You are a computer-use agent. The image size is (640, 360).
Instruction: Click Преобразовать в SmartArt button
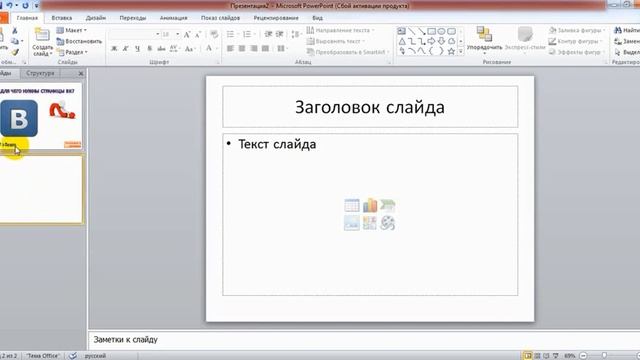pyautogui.click(x=348, y=52)
